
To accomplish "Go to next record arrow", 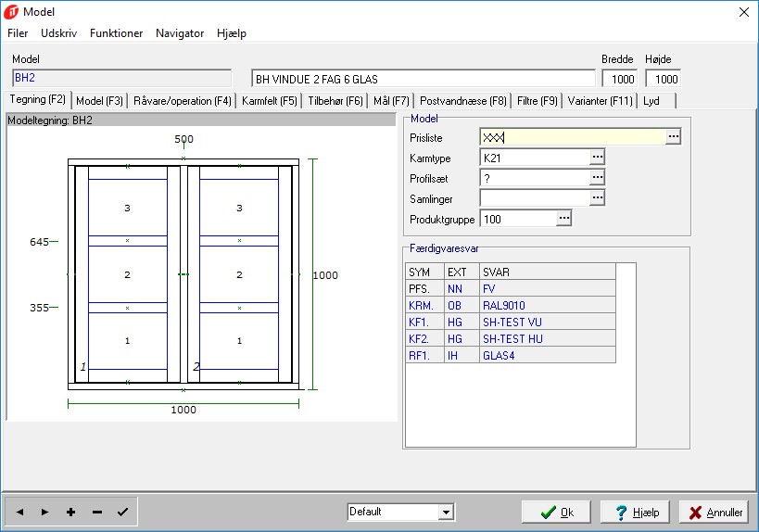I will (x=45, y=512).
